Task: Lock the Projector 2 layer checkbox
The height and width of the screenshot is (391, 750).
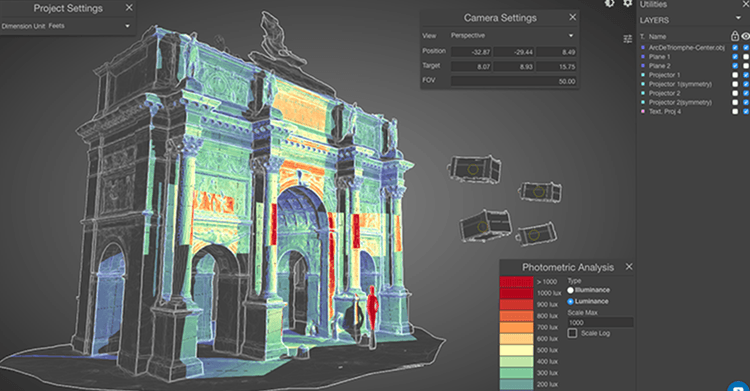Action: pos(735,93)
